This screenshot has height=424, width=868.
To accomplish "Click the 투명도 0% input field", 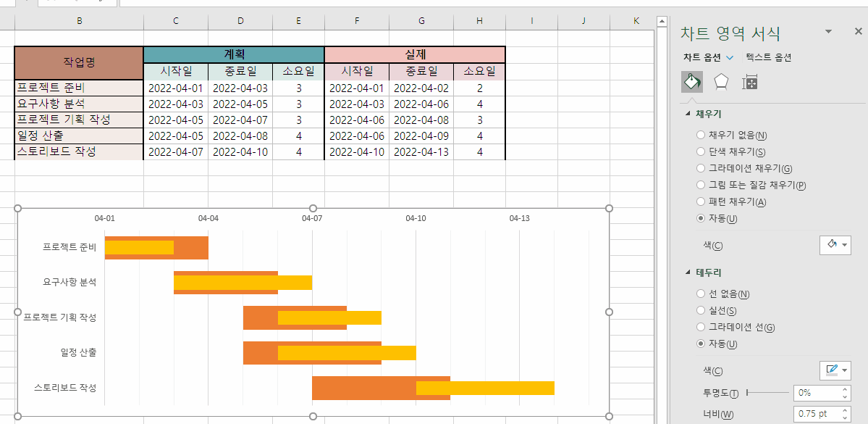I will click(817, 393).
